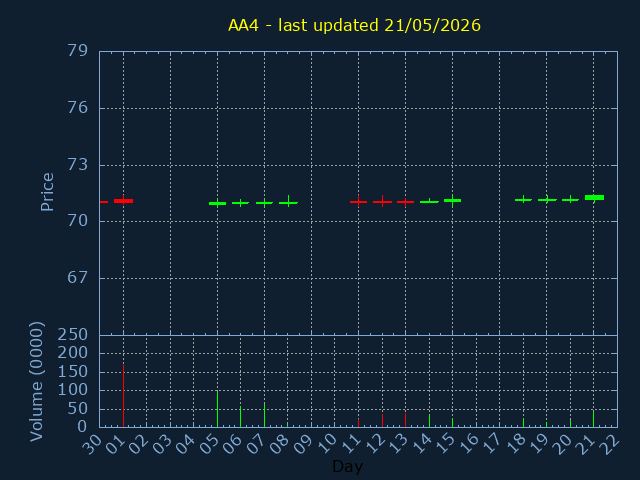
Task: Click the day axis label 21
Action: click(586, 444)
